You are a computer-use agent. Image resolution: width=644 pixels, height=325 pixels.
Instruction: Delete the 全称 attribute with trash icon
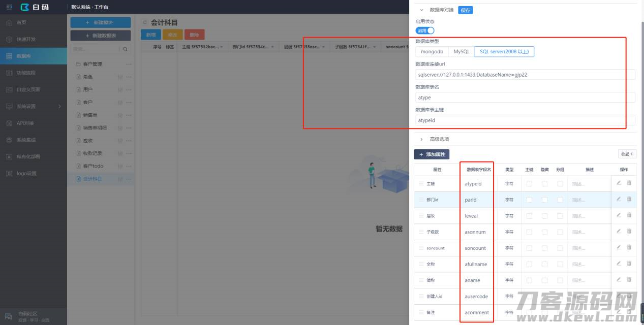coord(629,264)
